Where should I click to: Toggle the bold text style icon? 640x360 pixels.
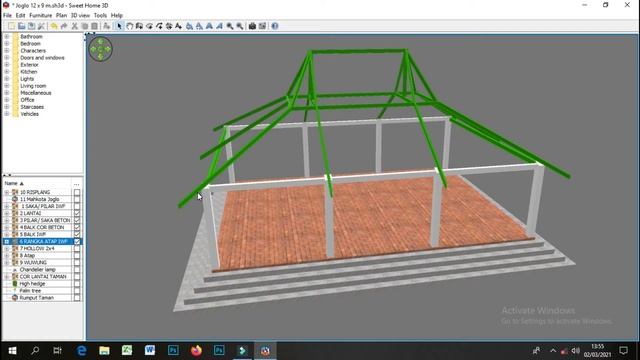point(209,26)
